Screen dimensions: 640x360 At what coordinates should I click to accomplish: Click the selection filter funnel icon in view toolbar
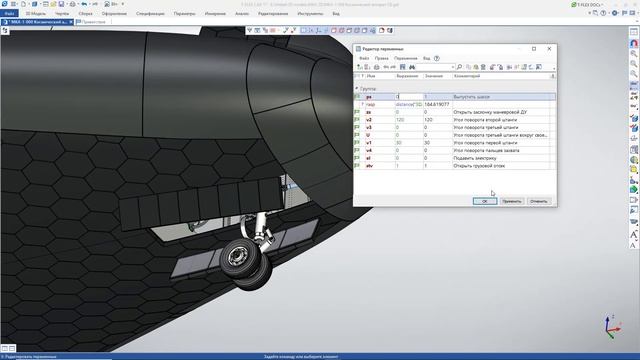coord(249,30)
